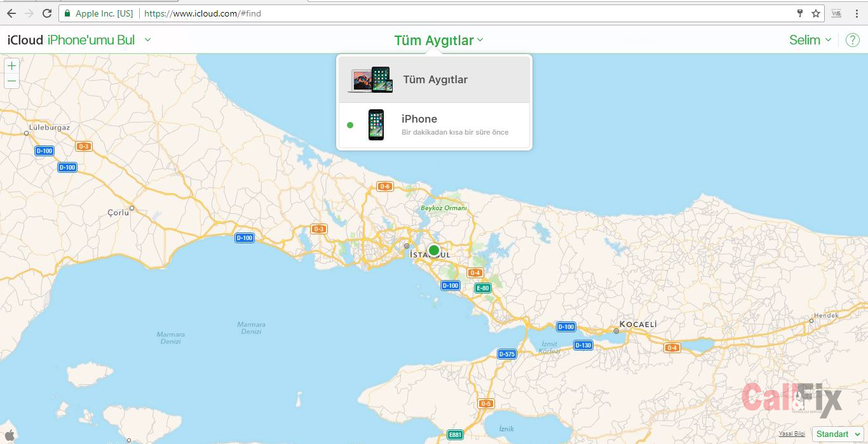Screen dimensions: 868x444
Task: Bookmark this page with the star icon
Action: pos(816,13)
